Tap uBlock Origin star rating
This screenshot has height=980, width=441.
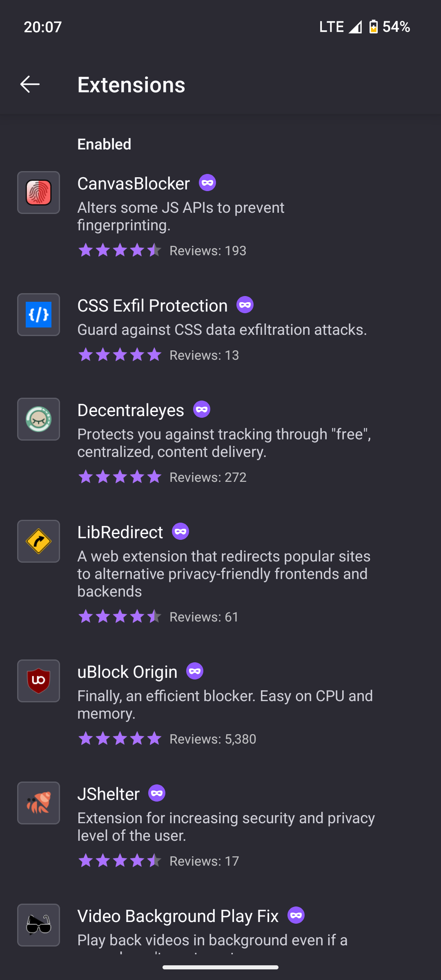coord(120,739)
